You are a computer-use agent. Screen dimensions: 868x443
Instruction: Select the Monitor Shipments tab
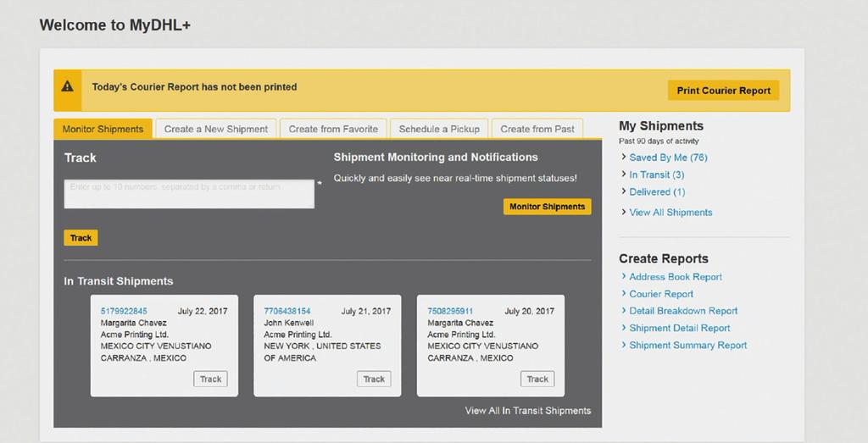[103, 129]
